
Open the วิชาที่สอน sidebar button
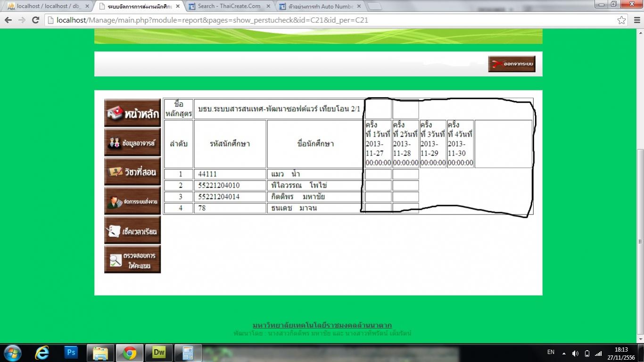click(132, 172)
